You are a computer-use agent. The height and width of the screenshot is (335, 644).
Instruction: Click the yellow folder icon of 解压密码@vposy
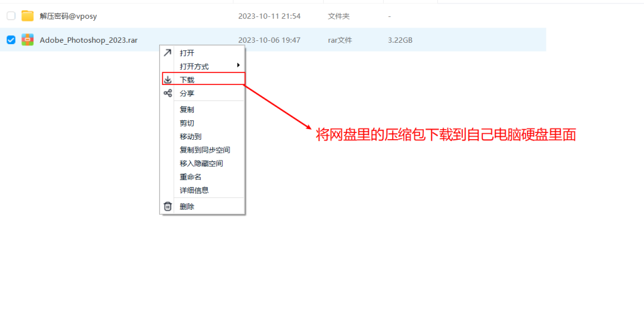(x=28, y=16)
